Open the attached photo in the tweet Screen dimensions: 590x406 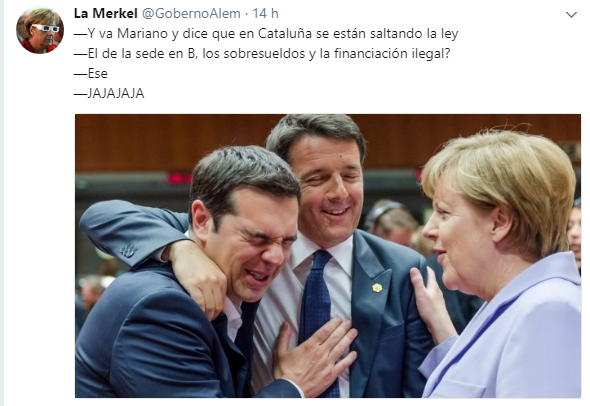[328, 256]
